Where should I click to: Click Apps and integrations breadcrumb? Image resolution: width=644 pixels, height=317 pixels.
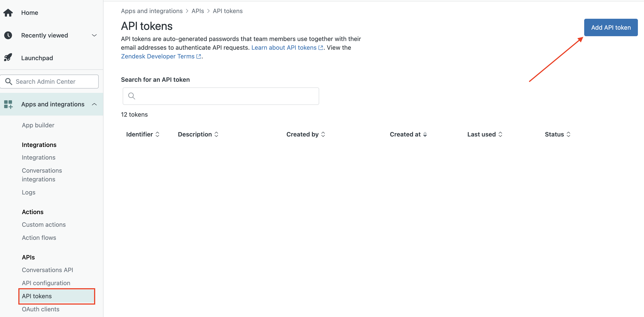(x=152, y=11)
